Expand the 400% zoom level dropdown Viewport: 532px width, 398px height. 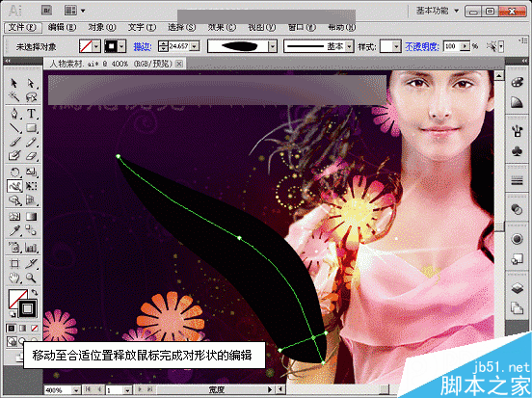(x=76, y=390)
